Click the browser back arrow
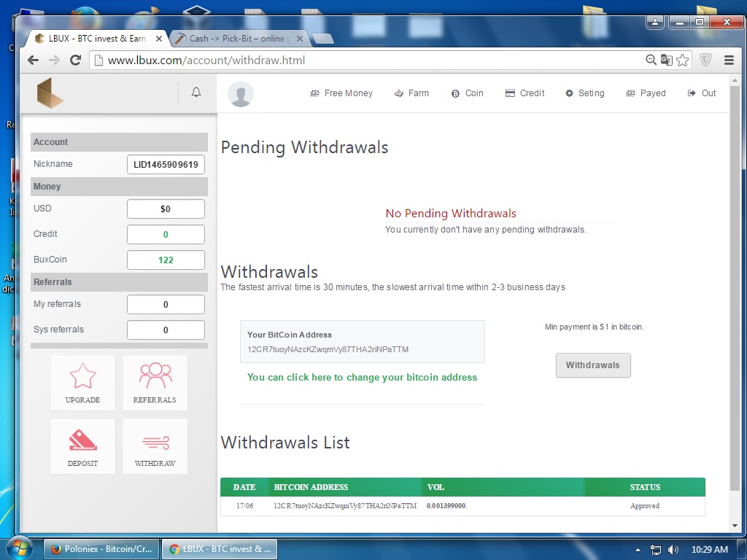 pos(33,60)
